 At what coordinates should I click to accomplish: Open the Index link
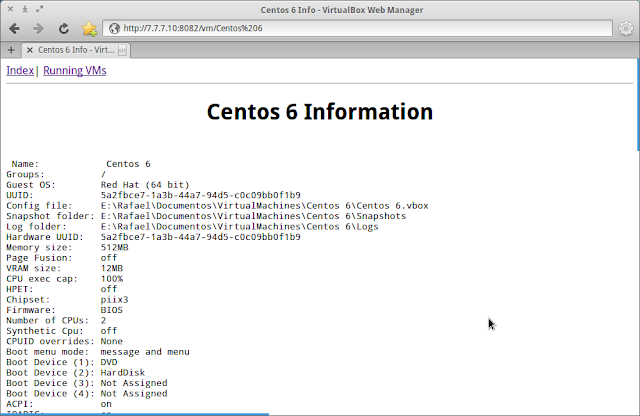[x=20, y=70]
